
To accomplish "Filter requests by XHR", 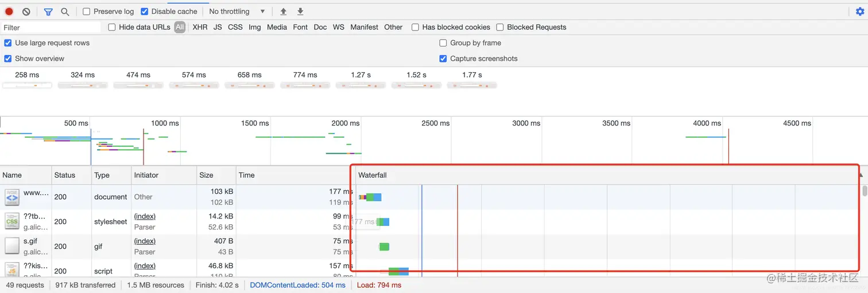I will coord(200,27).
